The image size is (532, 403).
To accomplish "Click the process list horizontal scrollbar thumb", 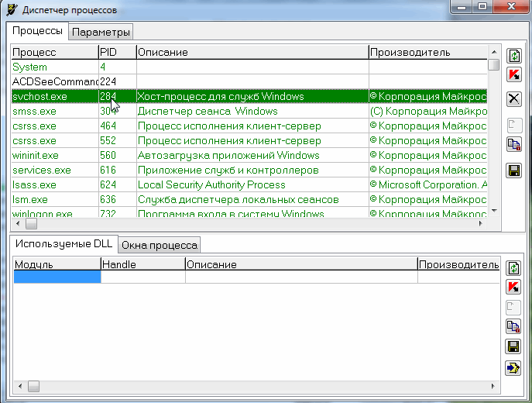I will pyautogui.click(x=31, y=223).
